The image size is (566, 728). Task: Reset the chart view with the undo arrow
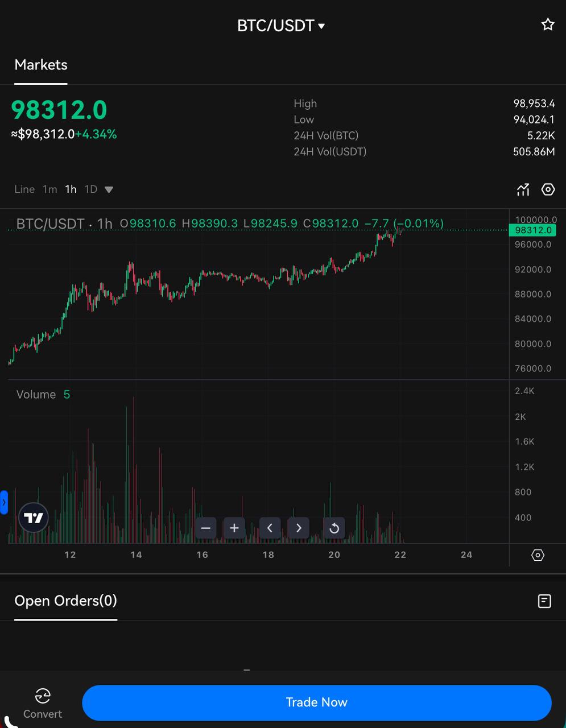pos(334,528)
